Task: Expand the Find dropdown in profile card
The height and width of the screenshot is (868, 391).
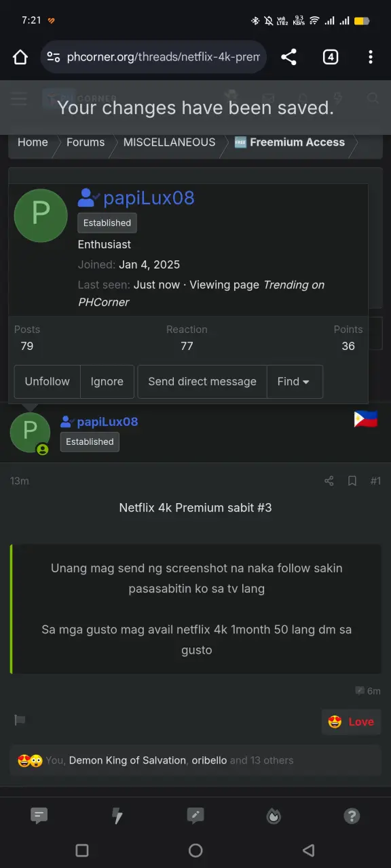Action: (x=295, y=382)
